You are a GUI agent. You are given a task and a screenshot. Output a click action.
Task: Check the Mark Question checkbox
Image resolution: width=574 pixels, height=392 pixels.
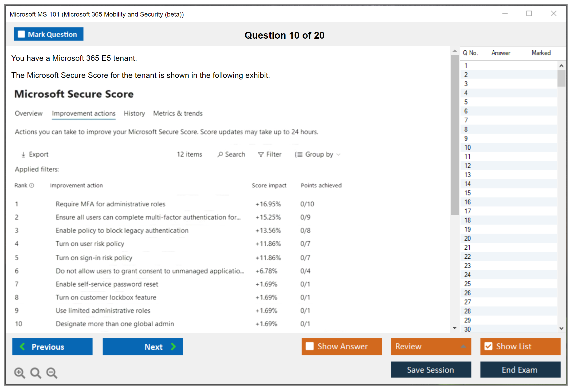coord(21,34)
